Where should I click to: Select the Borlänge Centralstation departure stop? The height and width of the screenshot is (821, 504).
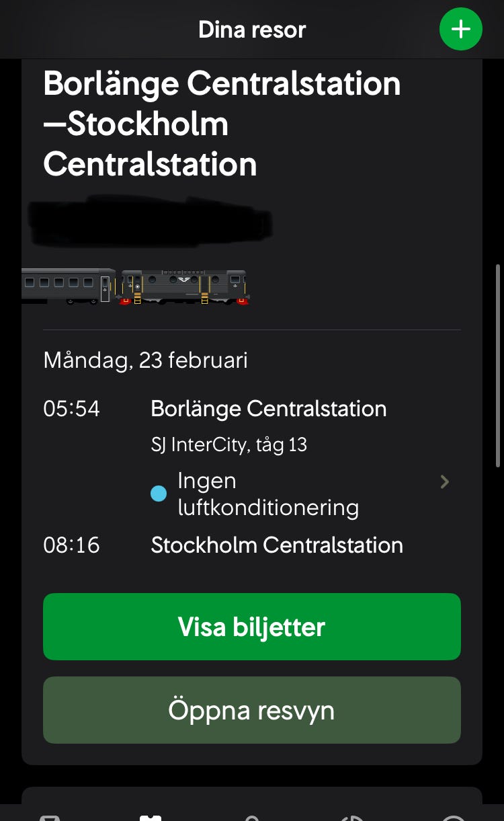point(268,409)
